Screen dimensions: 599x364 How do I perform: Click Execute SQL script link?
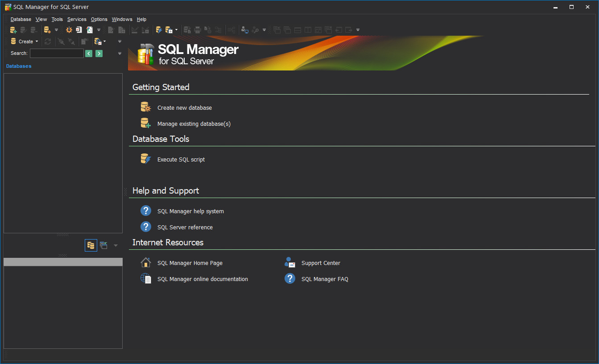tap(181, 160)
